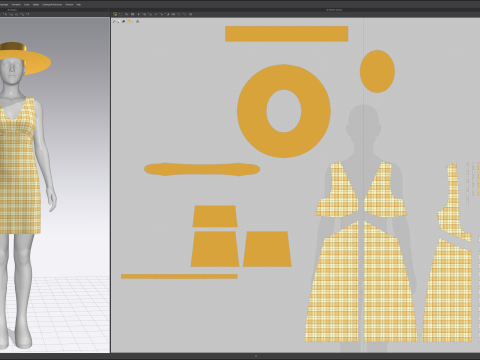Select the thin long strip pattern below trapezoids
Image resolution: width=480 pixels, height=360 pixels.
[179, 276]
